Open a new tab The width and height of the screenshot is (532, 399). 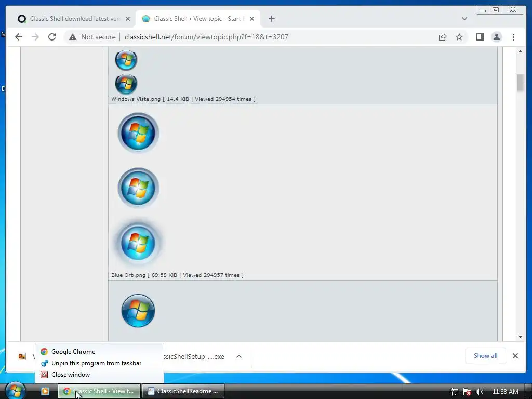271,19
